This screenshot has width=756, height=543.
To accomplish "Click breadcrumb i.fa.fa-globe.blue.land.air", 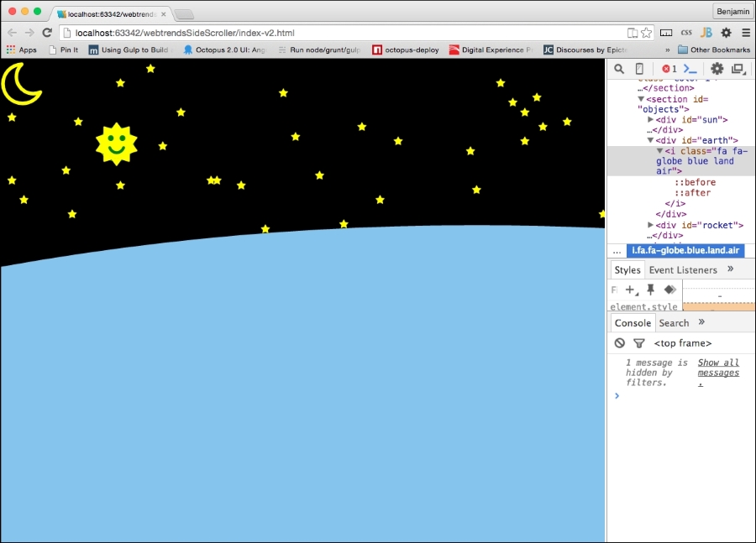I will click(x=685, y=251).
